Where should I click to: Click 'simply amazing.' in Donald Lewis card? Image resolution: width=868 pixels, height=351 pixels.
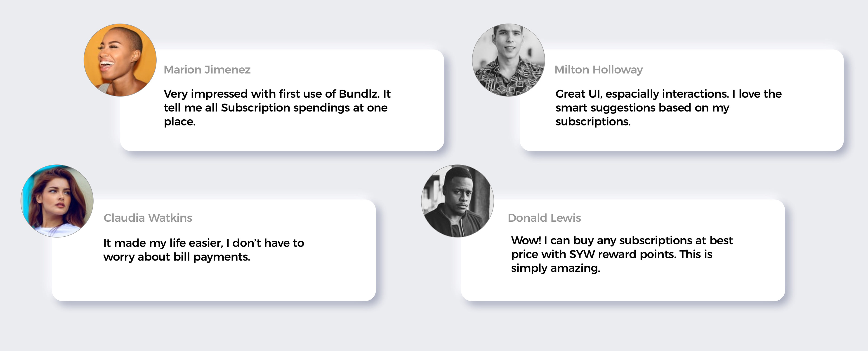(556, 268)
